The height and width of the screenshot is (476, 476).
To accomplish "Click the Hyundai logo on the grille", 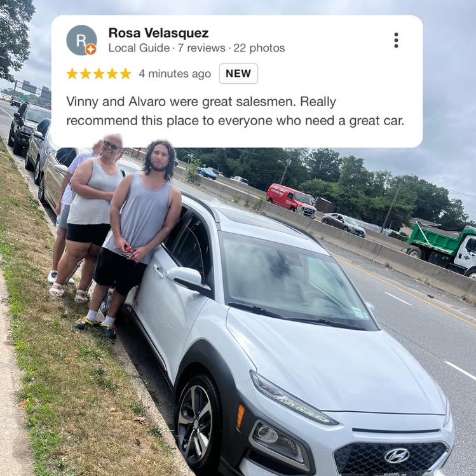I will pos(396,456).
